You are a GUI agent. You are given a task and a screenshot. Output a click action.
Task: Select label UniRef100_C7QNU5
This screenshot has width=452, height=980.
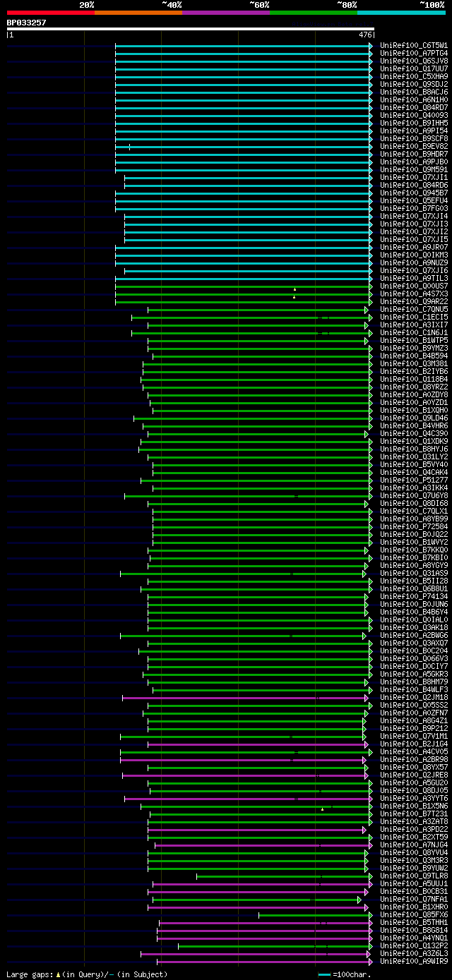[x=414, y=309]
